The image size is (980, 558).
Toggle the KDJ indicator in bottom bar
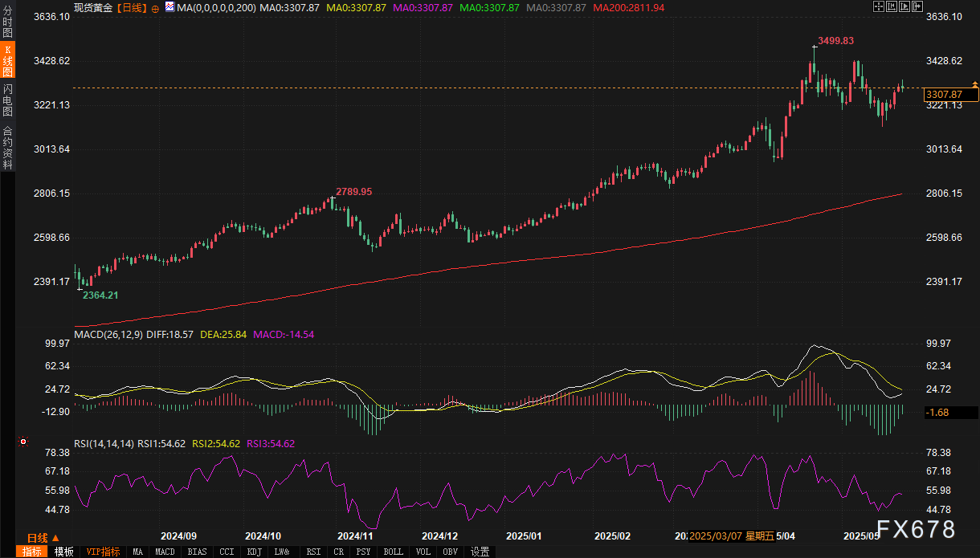pos(254,552)
